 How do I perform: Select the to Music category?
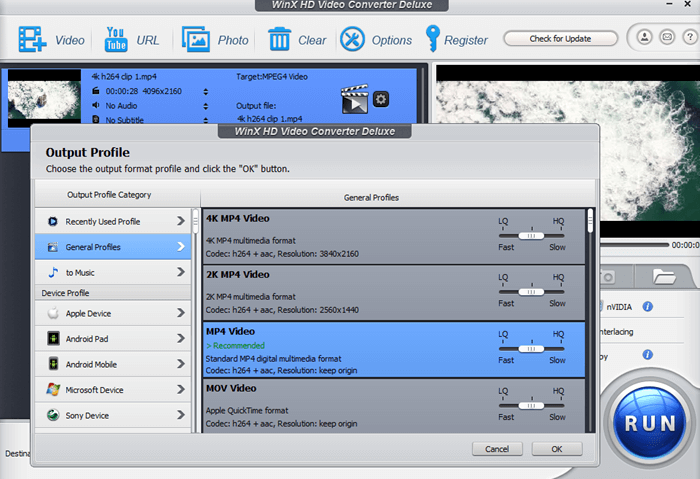(113, 272)
